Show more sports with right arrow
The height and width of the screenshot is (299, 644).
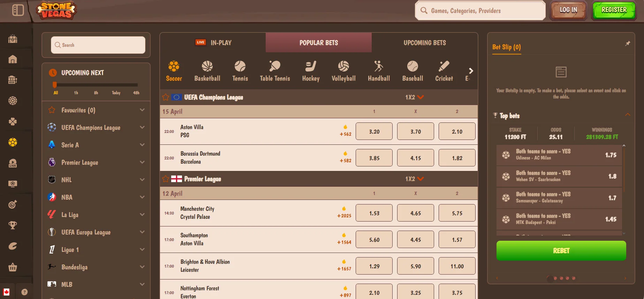click(x=471, y=71)
